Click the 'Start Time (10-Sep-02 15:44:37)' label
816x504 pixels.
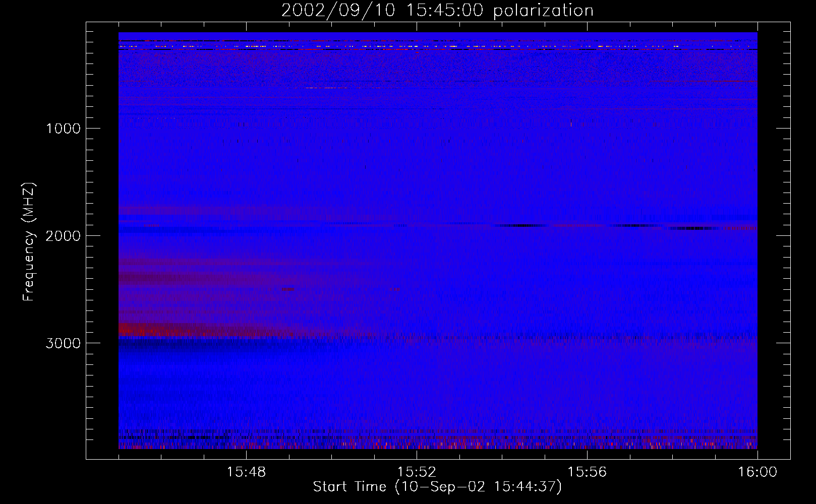click(x=437, y=487)
